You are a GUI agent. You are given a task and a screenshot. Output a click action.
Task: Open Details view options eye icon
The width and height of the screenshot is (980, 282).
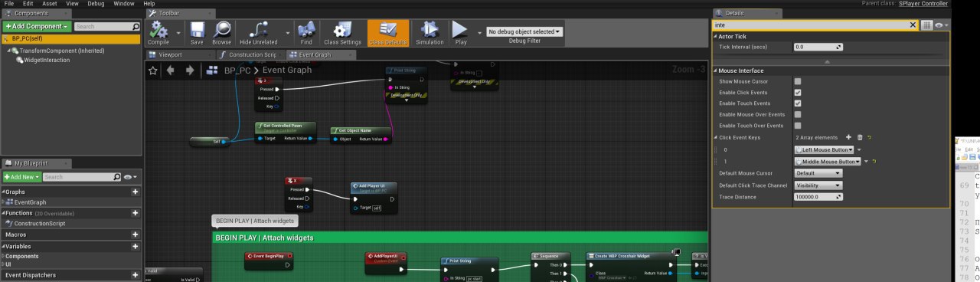pyautogui.click(x=942, y=25)
